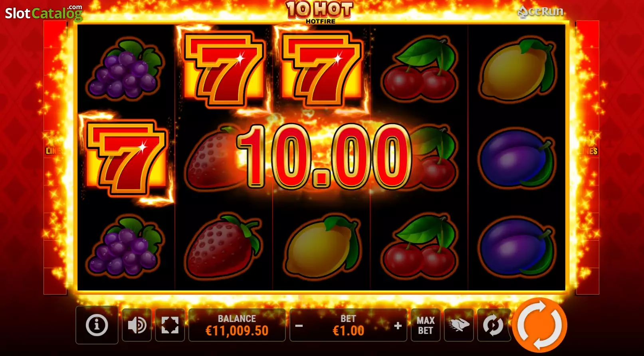Increase bet with the plus button
The height and width of the screenshot is (356, 644).
[398, 326]
